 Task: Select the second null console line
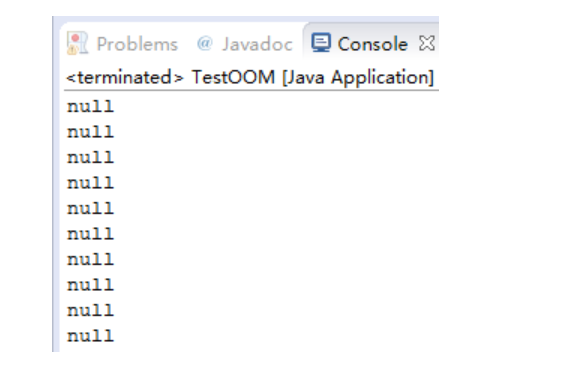91,132
